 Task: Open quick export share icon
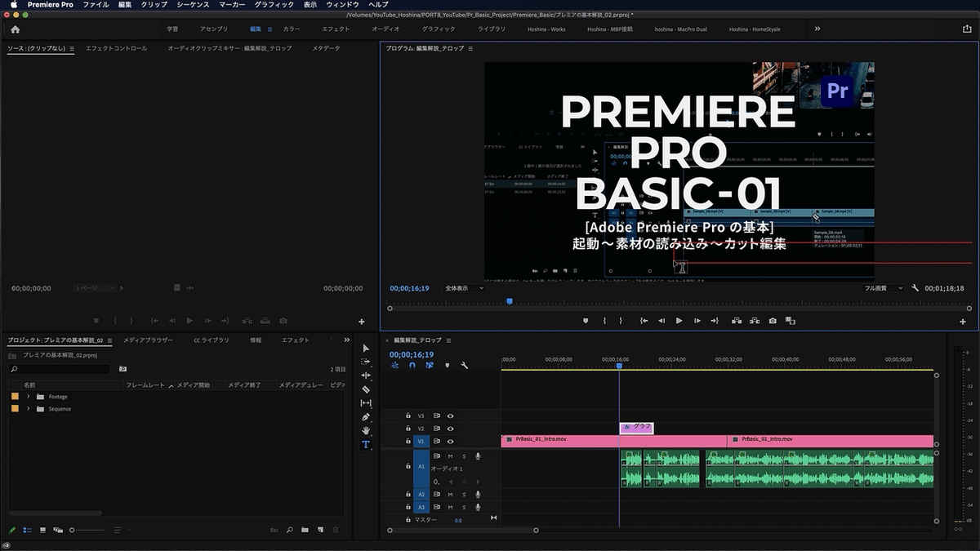tap(967, 29)
